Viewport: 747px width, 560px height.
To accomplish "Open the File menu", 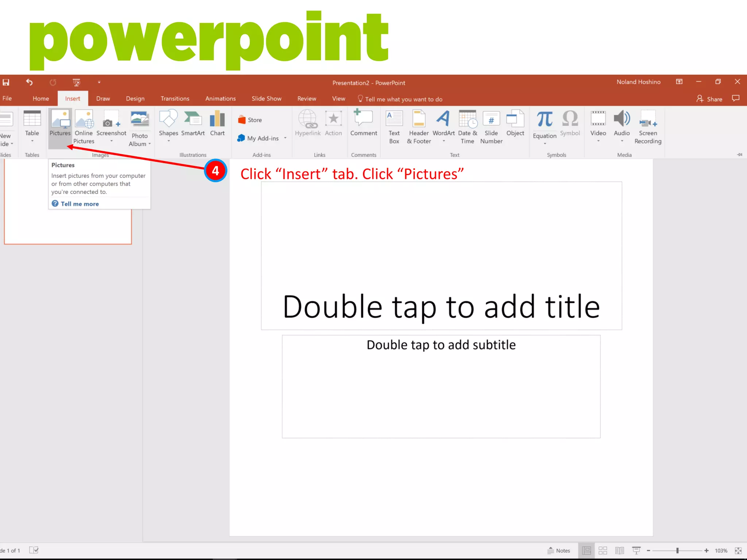I will 7,98.
